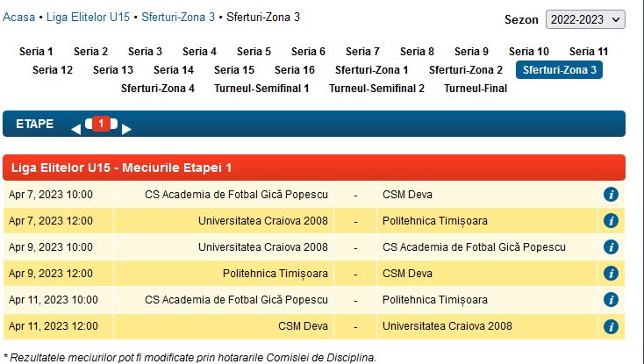Switch to Sferturi-Zona 4 tab
Viewport: 644px width, 364px height.
click(x=158, y=89)
